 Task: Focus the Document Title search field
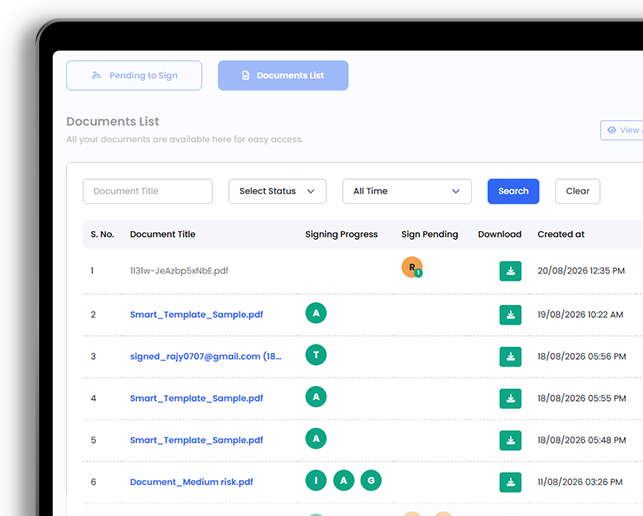tap(148, 191)
